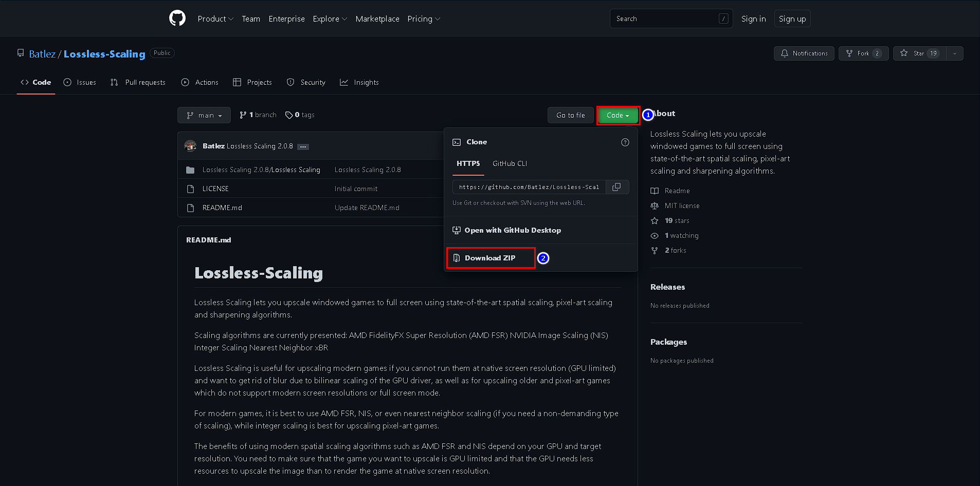This screenshot has height=486, width=980.
Task: Open the Team page
Action: (x=251, y=19)
